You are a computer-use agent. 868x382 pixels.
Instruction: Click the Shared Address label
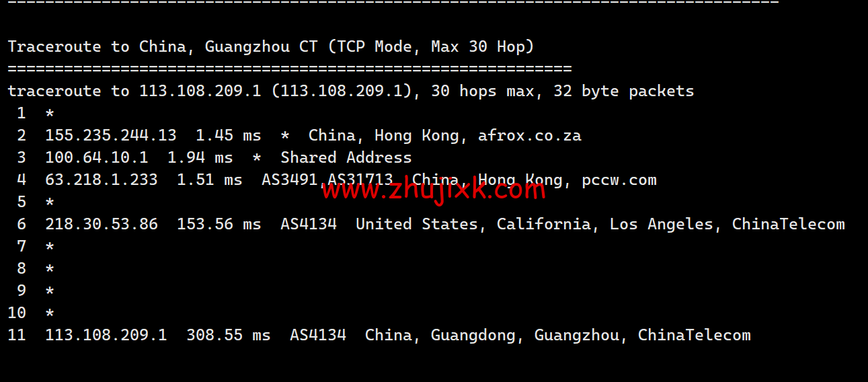click(346, 158)
